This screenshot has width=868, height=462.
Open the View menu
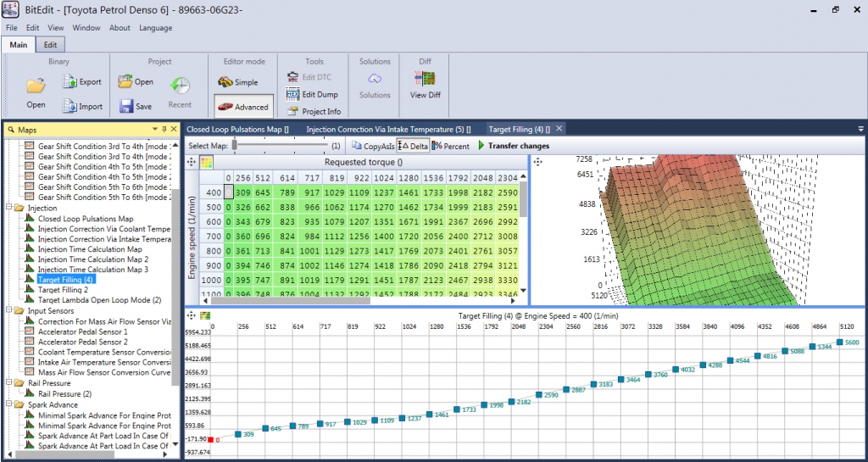click(x=56, y=28)
